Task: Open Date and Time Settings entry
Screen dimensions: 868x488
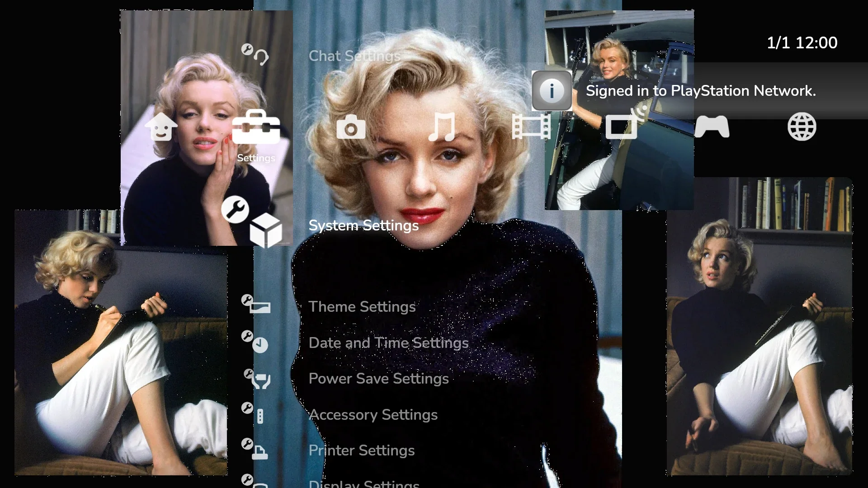Action: pyautogui.click(x=388, y=343)
